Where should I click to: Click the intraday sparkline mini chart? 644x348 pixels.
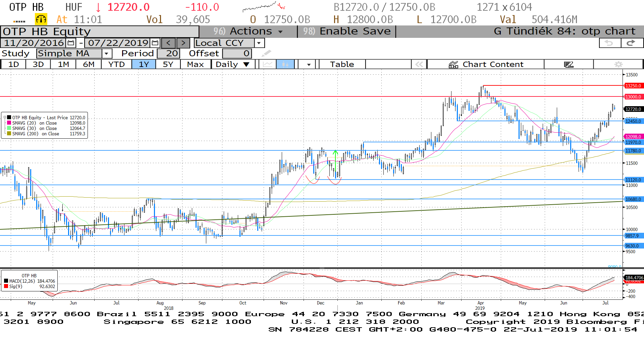(x=264, y=7)
